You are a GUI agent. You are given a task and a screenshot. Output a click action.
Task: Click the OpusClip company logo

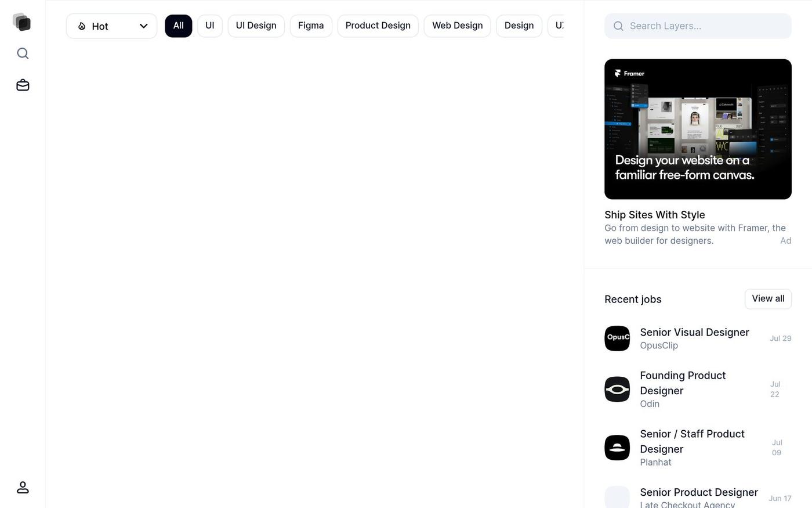tap(617, 338)
